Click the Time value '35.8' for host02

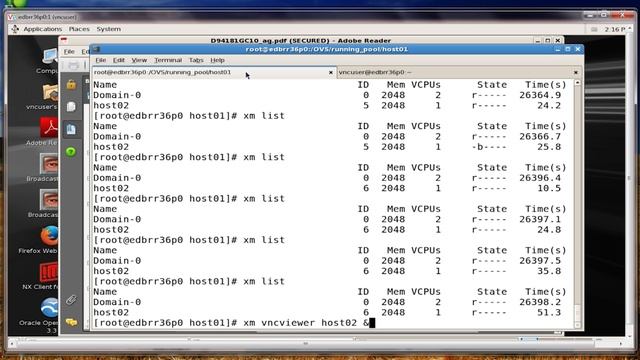[x=549, y=271]
